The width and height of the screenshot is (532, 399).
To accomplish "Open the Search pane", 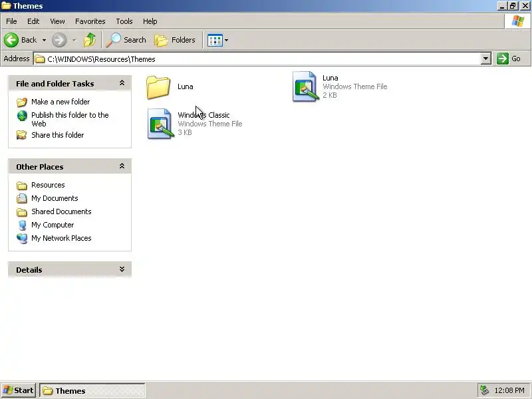I will pos(126,40).
